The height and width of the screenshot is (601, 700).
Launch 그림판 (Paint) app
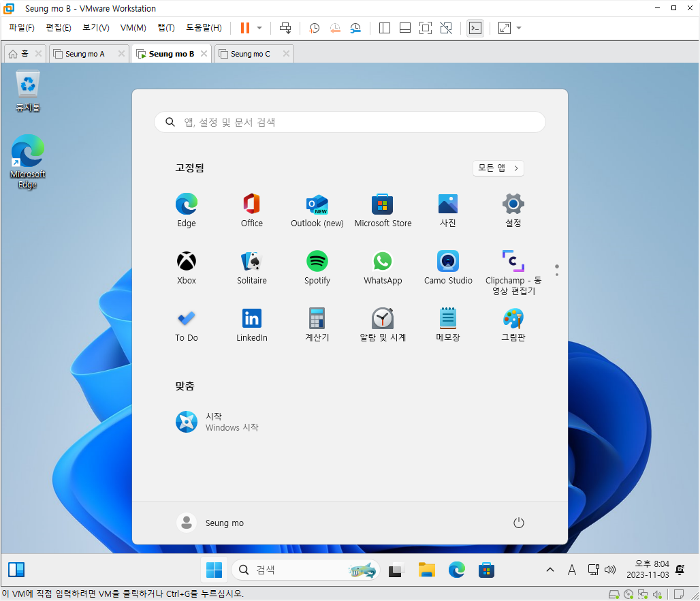pos(513,324)
